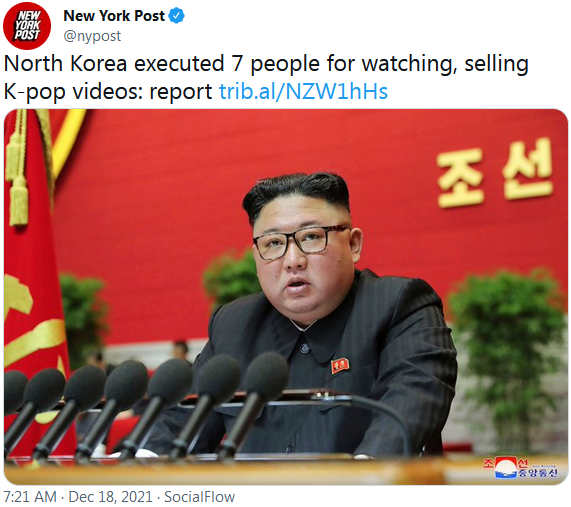Image resolution: width=571 pixels, height=507 pixels.
Task: Click the New York Post profile avatar
Action: tap(27, 25)
